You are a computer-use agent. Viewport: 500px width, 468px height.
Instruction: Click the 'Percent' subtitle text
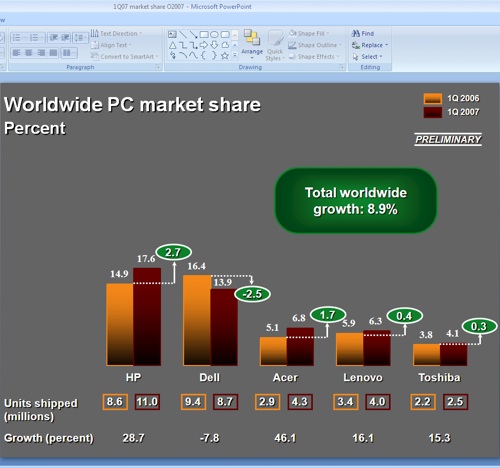(x=35, y=128)
